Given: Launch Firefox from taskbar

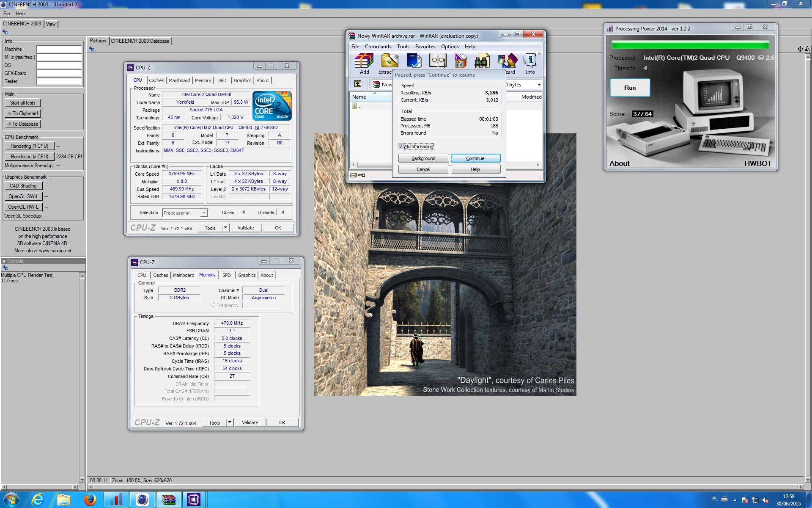Looking at the screenshot, I should pyautogui.click(x=90, y=500).
